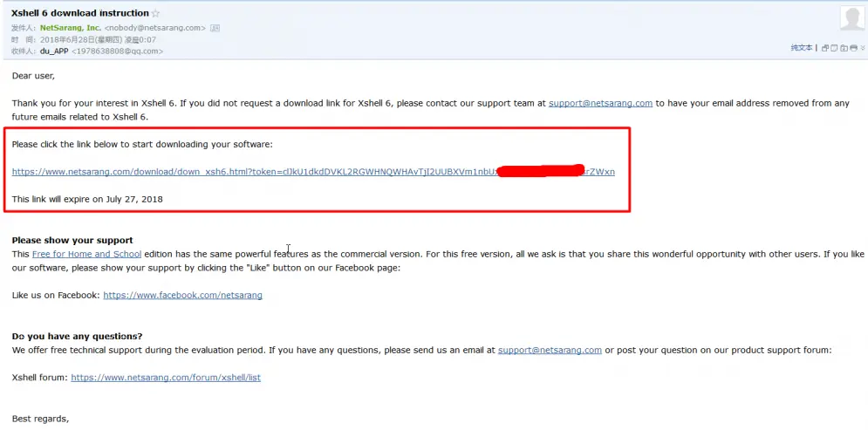This screenshot has height=430, width=868.
Task: Click the Do you have any questions? heading
Action: 78,336
